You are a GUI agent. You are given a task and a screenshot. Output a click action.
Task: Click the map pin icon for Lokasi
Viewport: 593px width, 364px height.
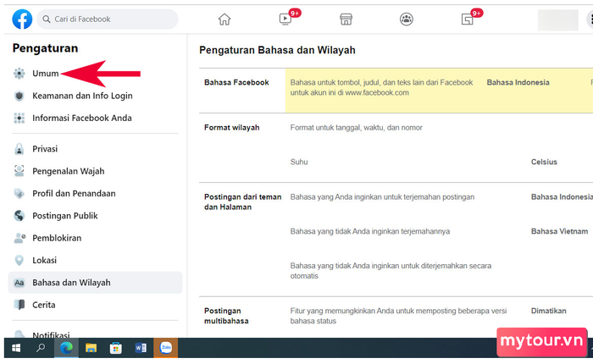pyautogui.click(x=19, y=261)
